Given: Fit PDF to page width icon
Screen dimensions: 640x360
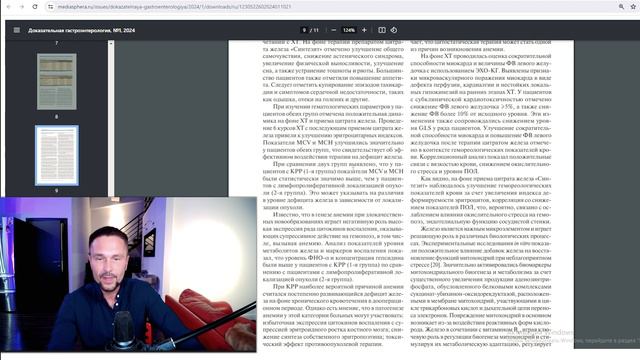Looking at the screenshot, I should [x=382, y=30].
